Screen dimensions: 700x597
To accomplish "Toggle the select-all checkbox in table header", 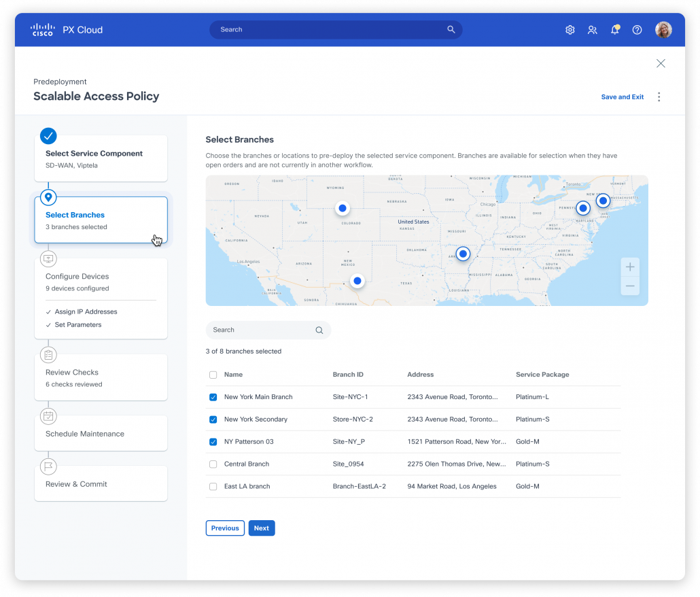I will pyautogui.click(x=213, y=375).
